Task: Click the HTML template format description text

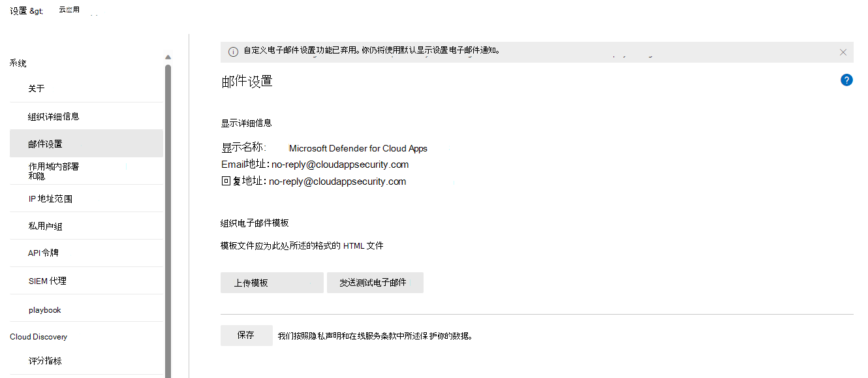Action: [x=302, y=246]
